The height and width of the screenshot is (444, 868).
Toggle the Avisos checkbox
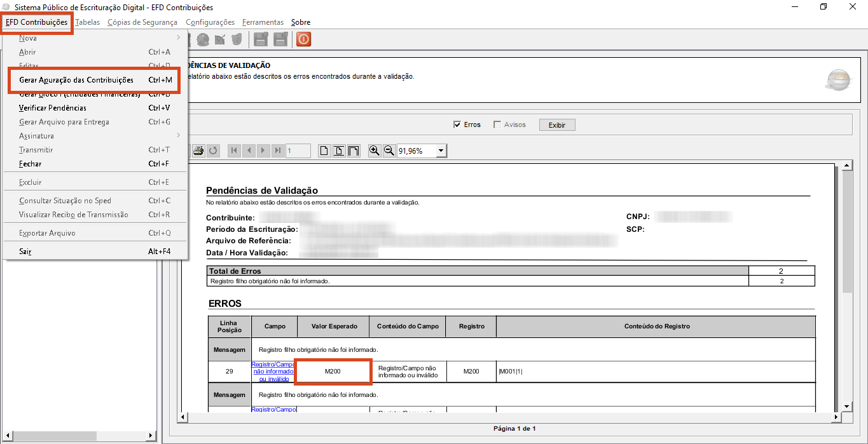[497, 125]
